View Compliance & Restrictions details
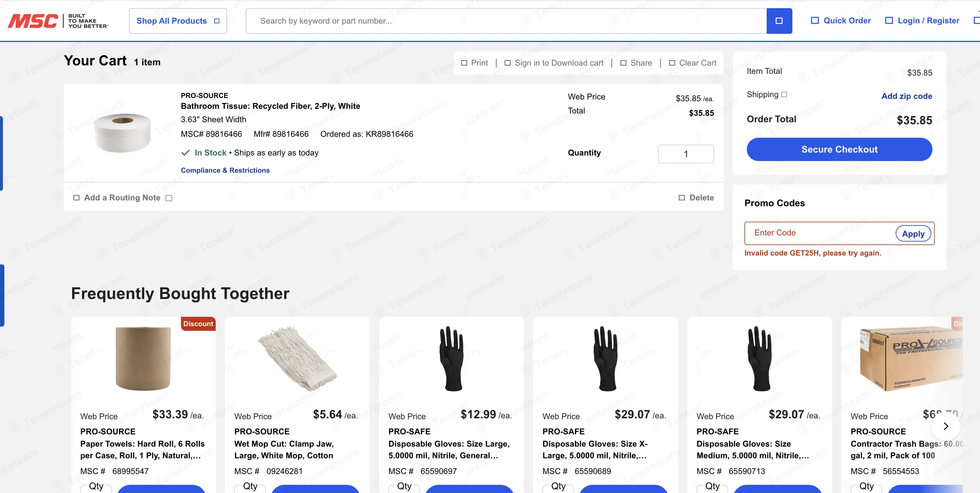980x493 pixels. [x=225, y=170]
